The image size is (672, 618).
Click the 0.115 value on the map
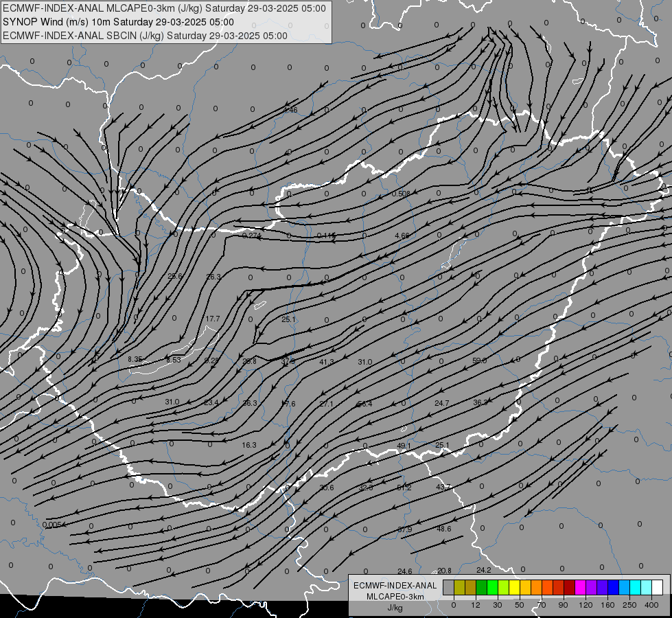click(327, 236)
